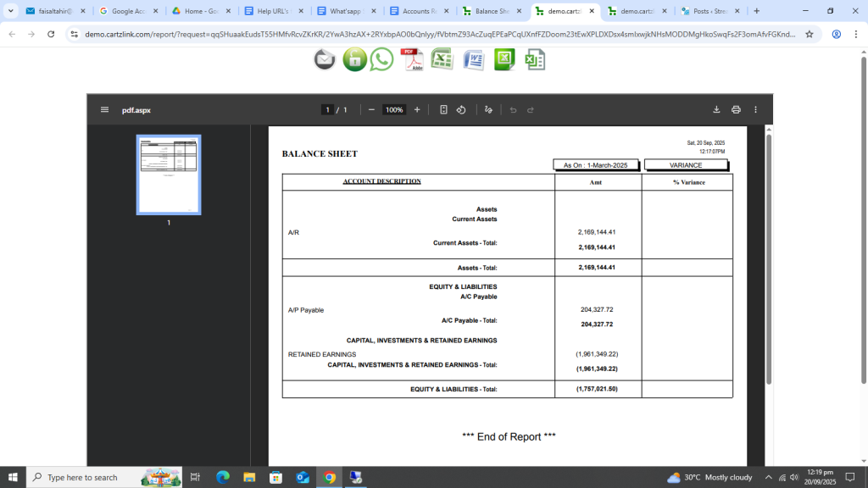Reload the current browser page

[51, 34]
